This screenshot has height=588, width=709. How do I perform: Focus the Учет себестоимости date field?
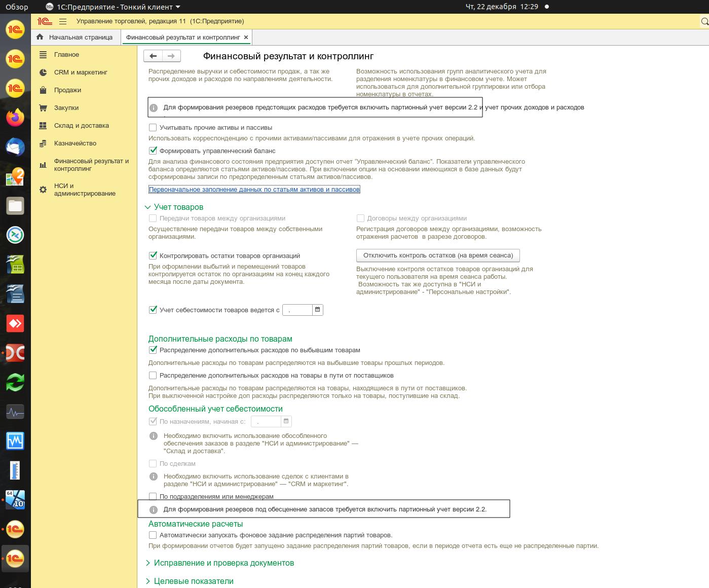pos(297,310)
